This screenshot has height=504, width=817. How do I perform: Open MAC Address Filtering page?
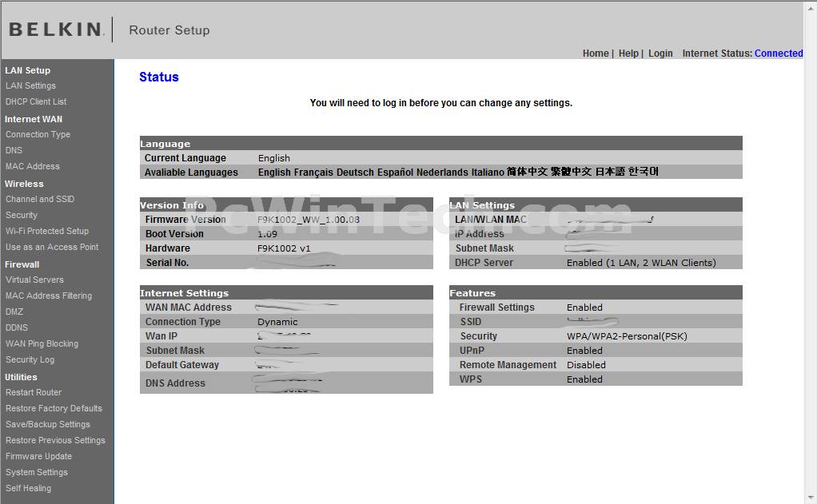pyautogui.click(x=49, y=296)
